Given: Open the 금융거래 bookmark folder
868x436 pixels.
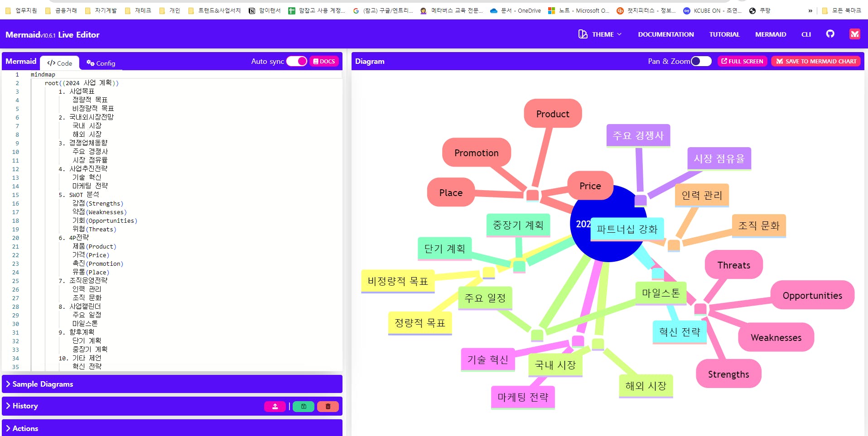Looking at the screenshot, I should 61,10.
